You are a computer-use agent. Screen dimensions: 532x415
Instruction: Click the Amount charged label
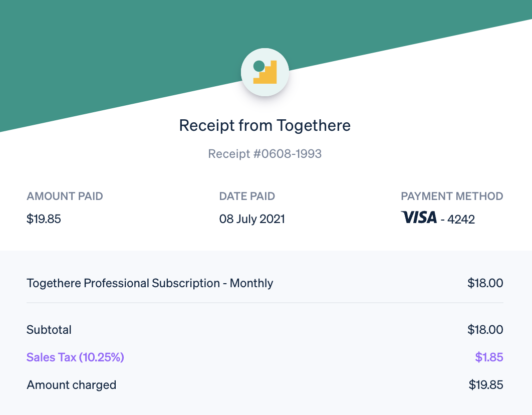tap(71, 385)
